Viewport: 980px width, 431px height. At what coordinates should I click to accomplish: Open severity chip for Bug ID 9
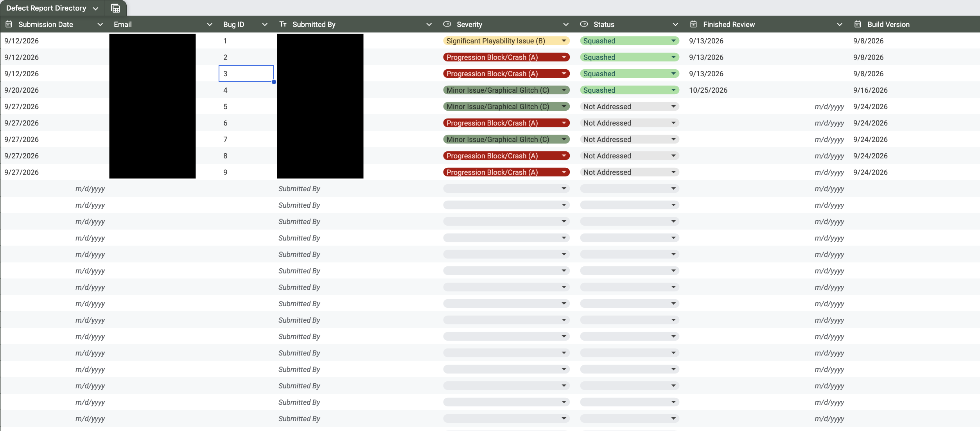506,172
